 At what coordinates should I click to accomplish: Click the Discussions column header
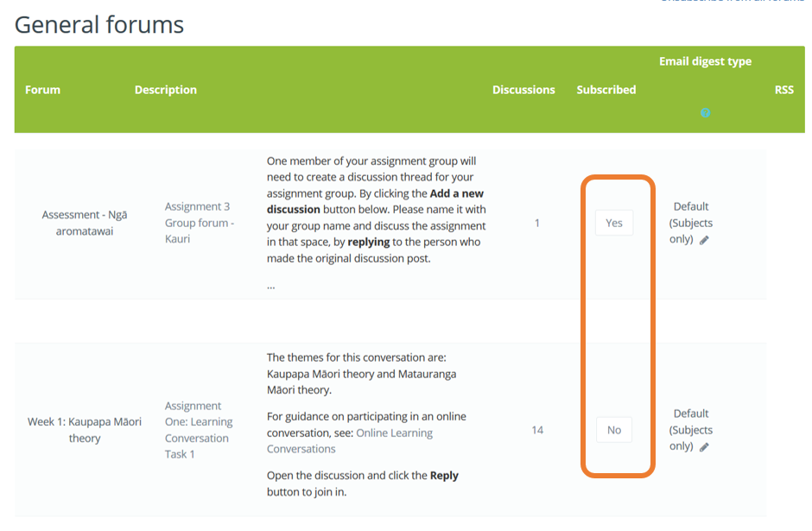click(523, 90)
